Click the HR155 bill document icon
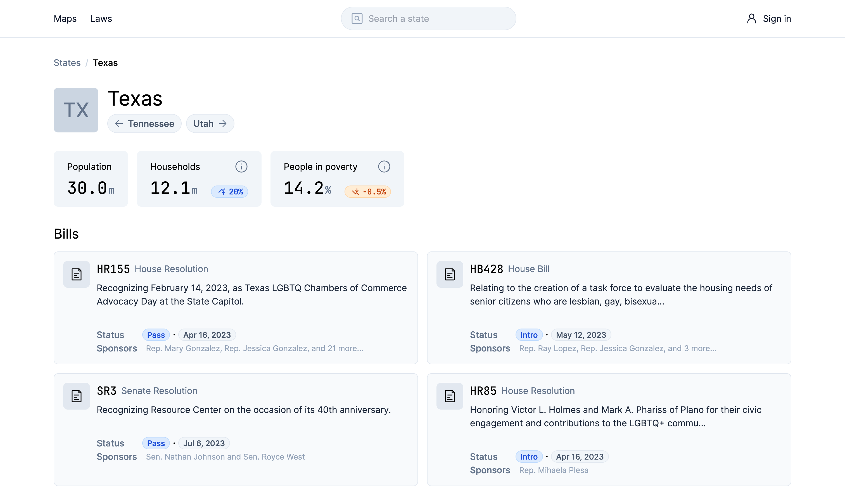 click(76, 274)
